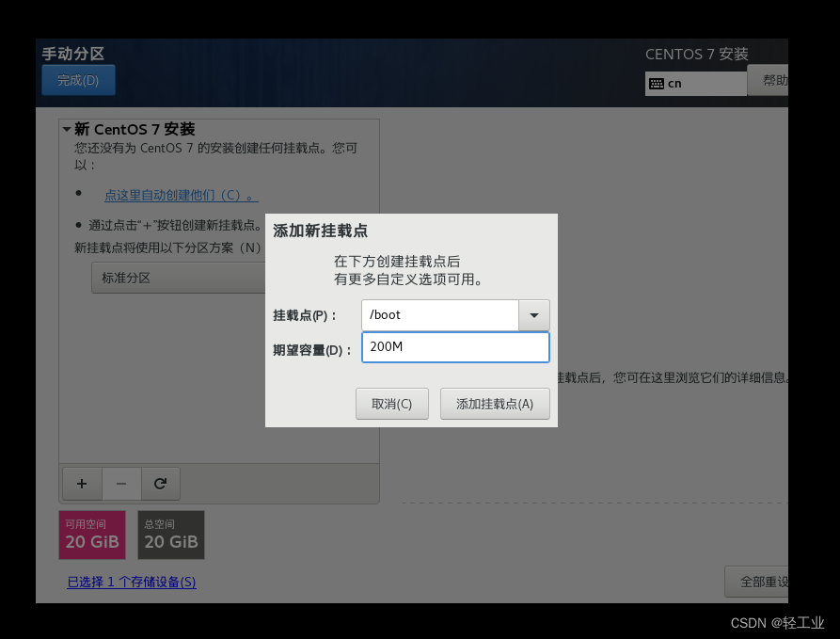Image resolution: width=840 pixels, height=639 pixels.
Task: Click the 添加新挂载点 dialog title
Action: pos(321,232)
